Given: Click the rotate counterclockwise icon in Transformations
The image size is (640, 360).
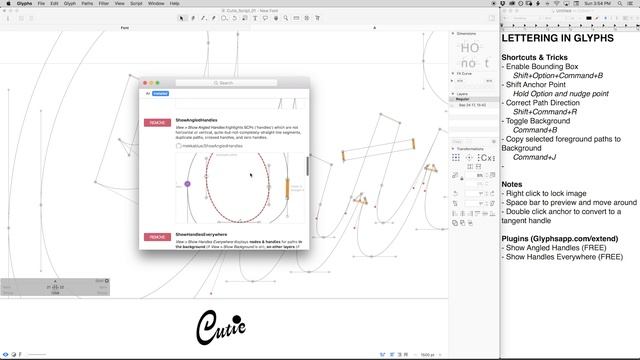Looking at the screenshot, I should coord(455,193).
